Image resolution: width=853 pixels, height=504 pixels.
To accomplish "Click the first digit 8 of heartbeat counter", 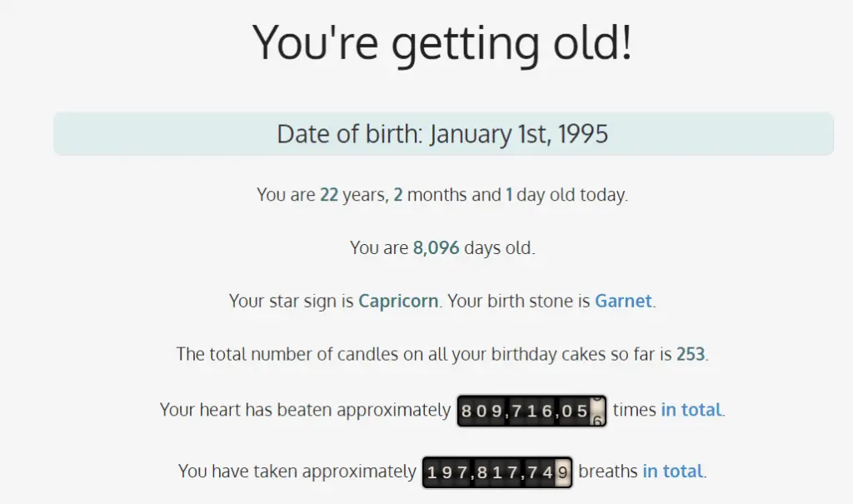I will (466, 411).
